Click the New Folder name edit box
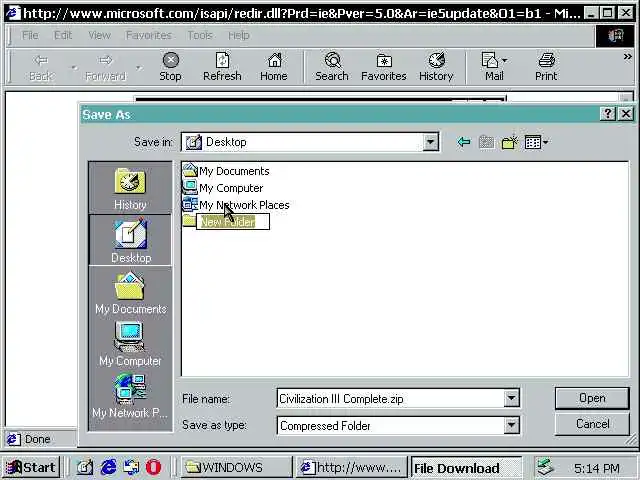The image size is (640, 480). click(x=233, y=222)
